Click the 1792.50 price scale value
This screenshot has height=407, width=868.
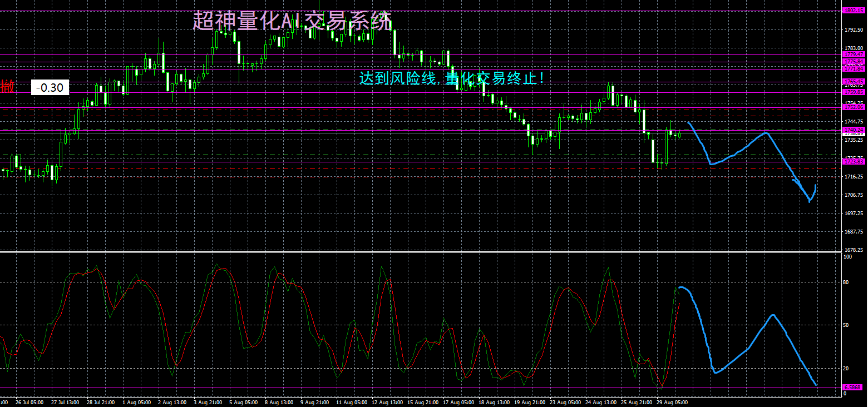pos(854,30)
